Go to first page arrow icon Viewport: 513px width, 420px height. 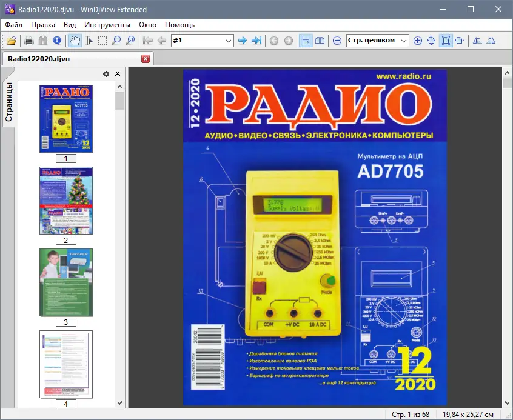148,41
